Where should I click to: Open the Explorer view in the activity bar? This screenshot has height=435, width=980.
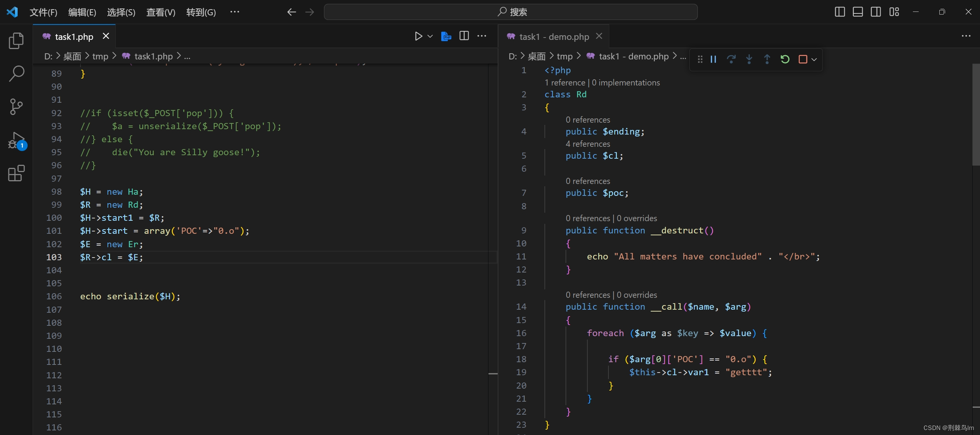[16, 41]
